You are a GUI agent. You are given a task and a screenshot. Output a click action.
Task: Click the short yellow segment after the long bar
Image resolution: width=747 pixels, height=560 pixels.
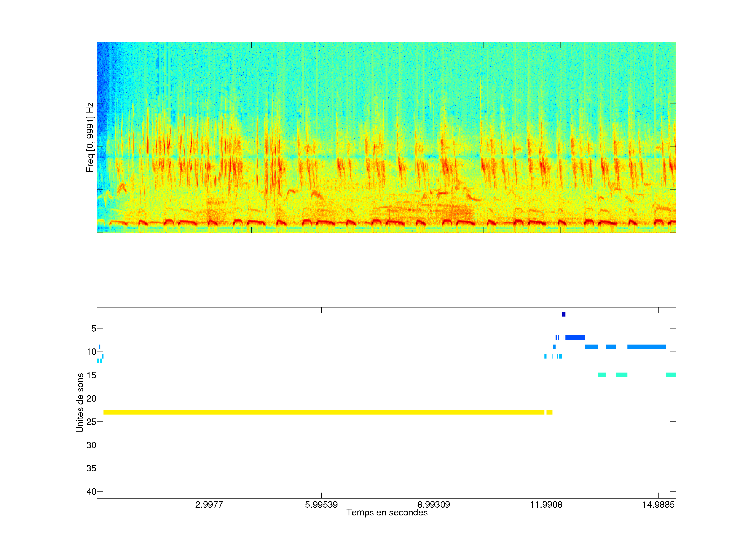(549, 412)
